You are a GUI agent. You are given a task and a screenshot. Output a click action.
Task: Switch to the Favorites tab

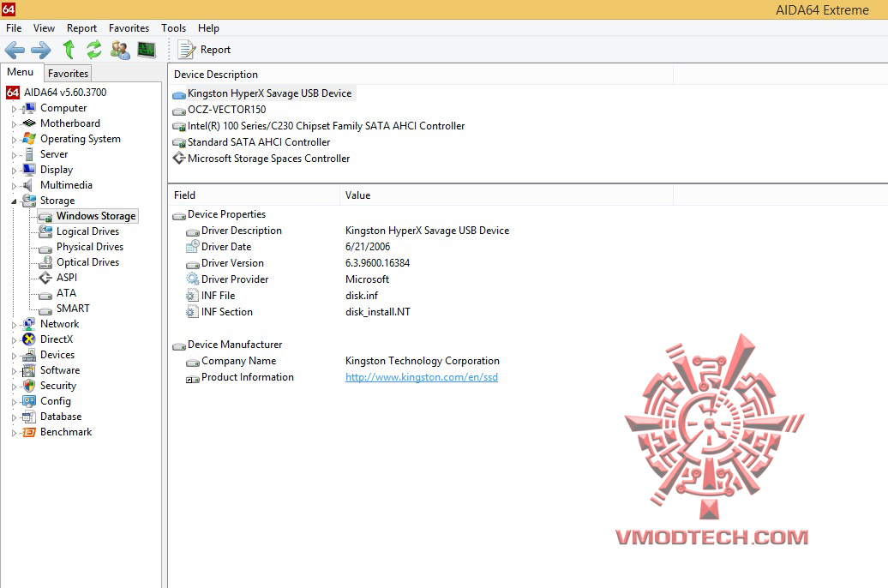pyautogui.click(x=68, y=74)
